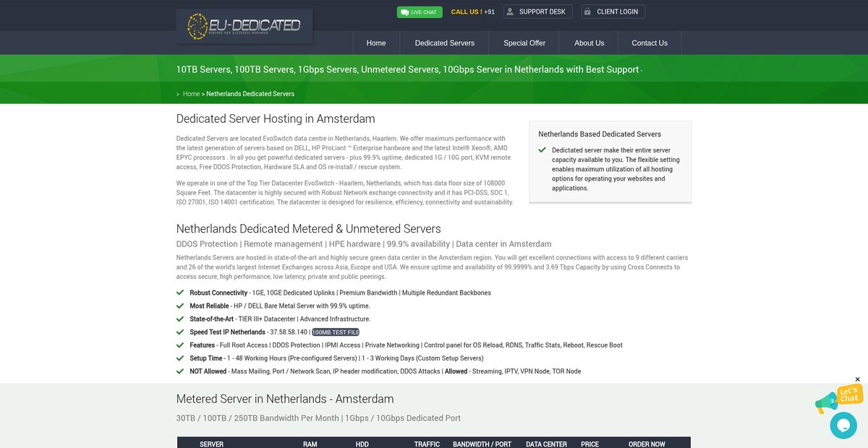This screenshot has width=868, height=448.
Task: Click the PRICE column header
Action: (590, 444)
